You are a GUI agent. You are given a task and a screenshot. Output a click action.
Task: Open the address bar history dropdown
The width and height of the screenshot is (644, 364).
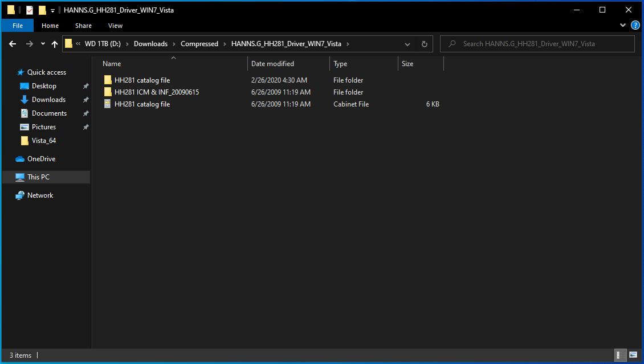coord(407,44)
